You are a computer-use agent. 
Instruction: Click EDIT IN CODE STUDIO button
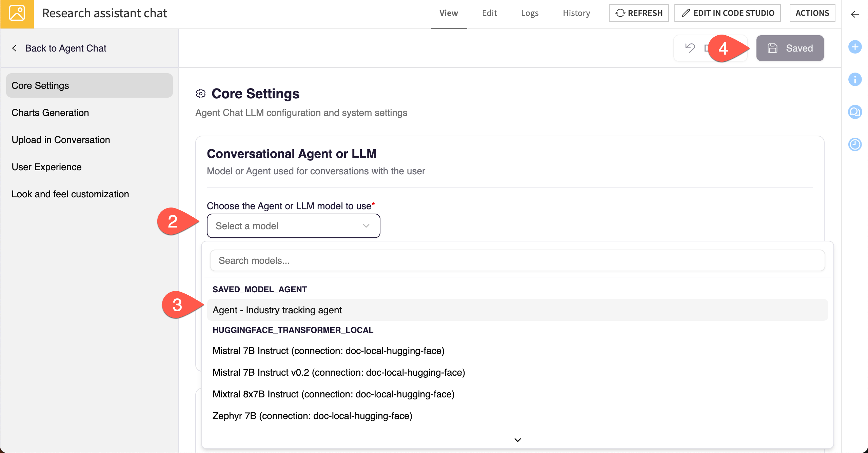[x=728, y=13]
